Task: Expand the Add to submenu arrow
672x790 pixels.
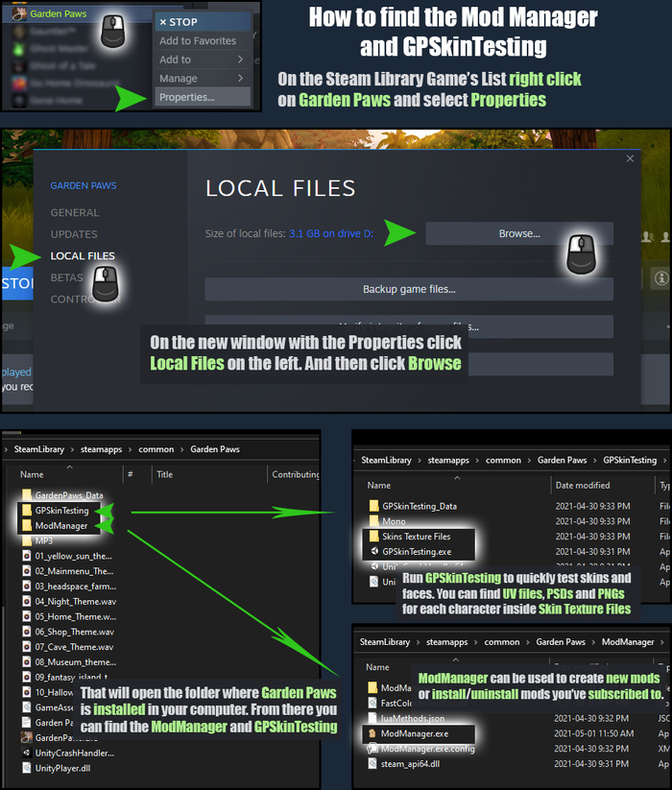Action: click(240, 60)
